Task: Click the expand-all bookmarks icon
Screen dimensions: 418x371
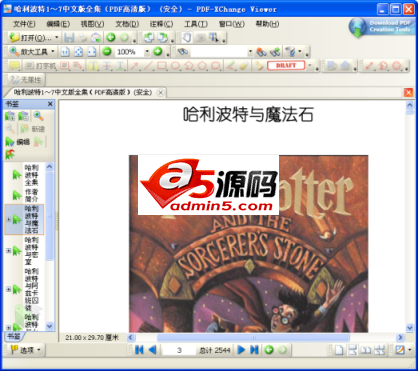Action: [10, 116]
